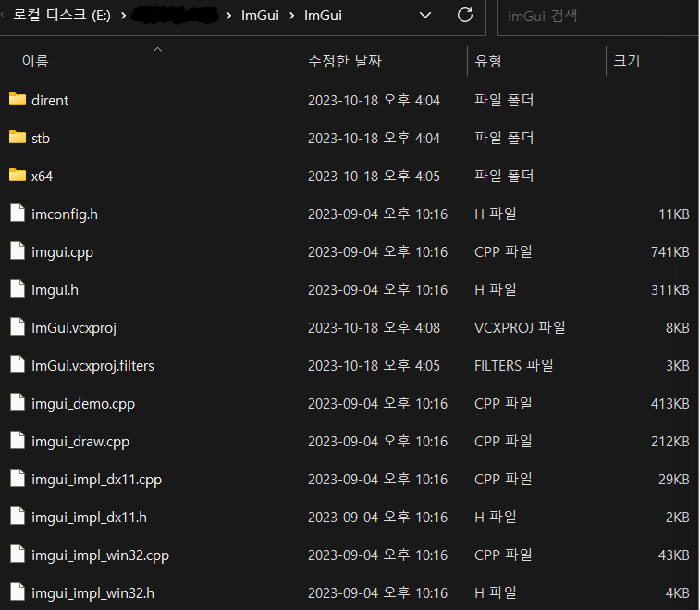Sort by the 크기 column header

627,61
